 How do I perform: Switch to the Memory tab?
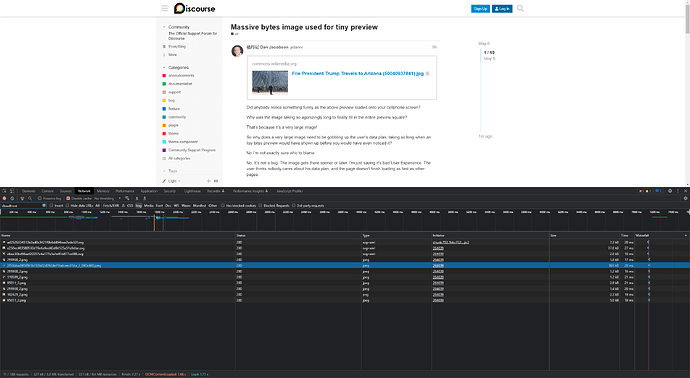click(103, 191)
